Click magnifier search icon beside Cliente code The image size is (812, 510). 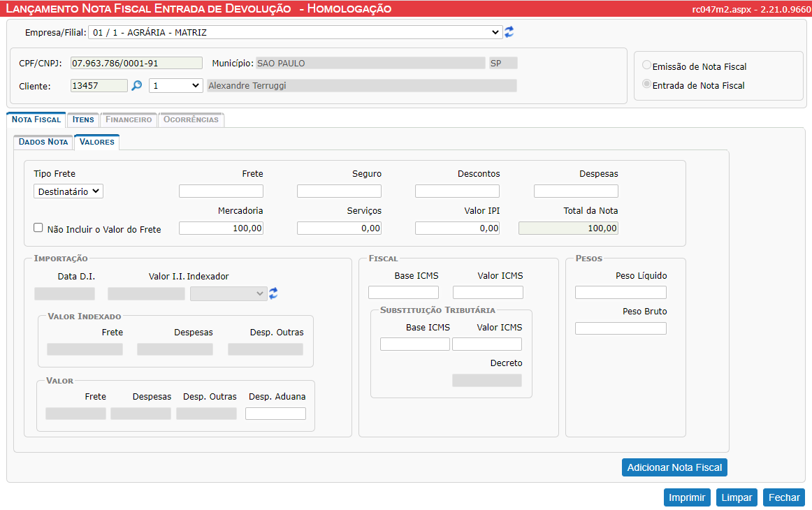pos(137,85)
